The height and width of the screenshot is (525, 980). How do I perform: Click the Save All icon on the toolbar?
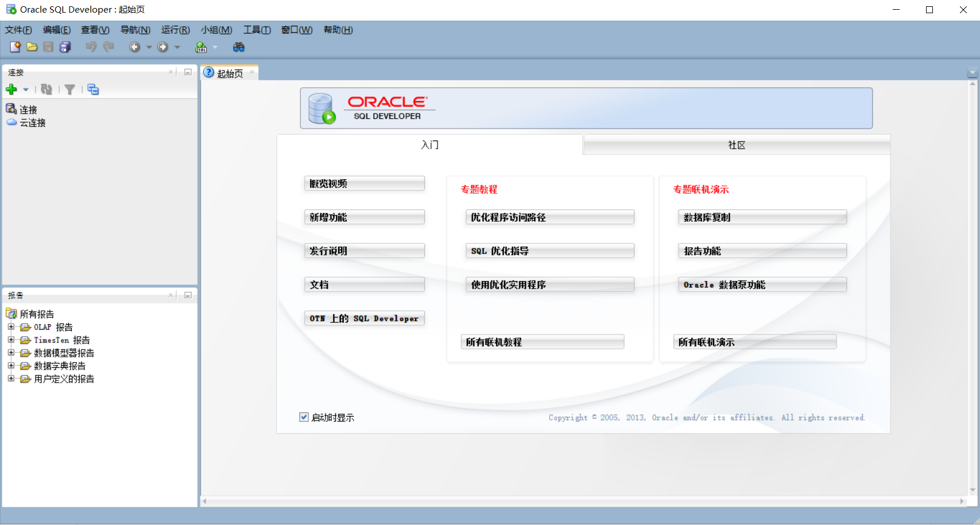65,47
